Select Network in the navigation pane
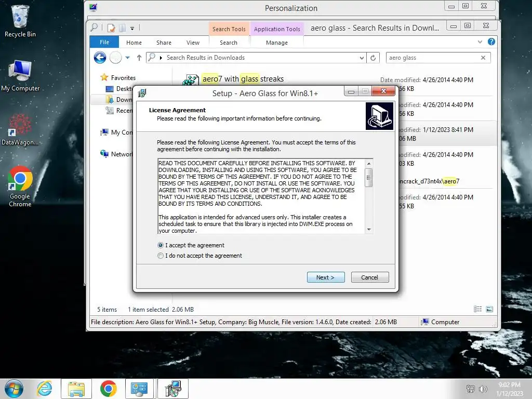The width and height of the screenshot is (532, 399). (x=116, y=154)
